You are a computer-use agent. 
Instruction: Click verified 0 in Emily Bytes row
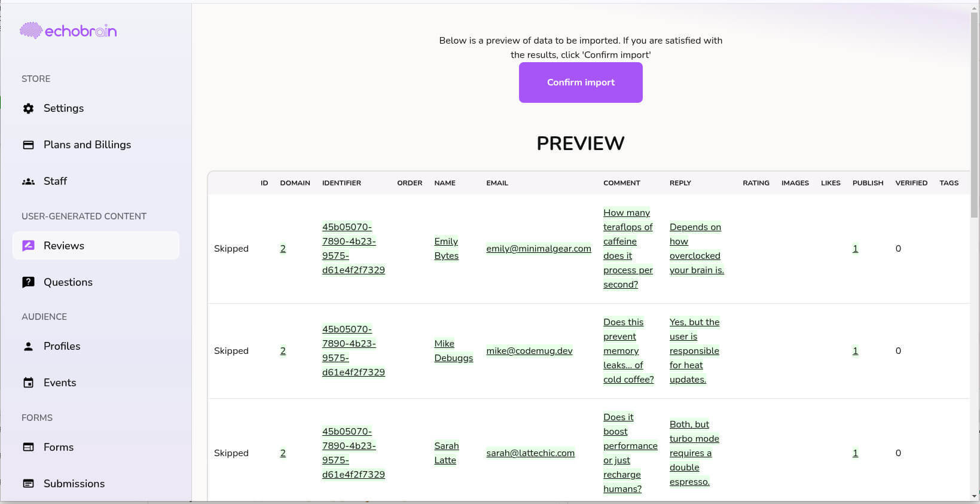click(898, 249)
